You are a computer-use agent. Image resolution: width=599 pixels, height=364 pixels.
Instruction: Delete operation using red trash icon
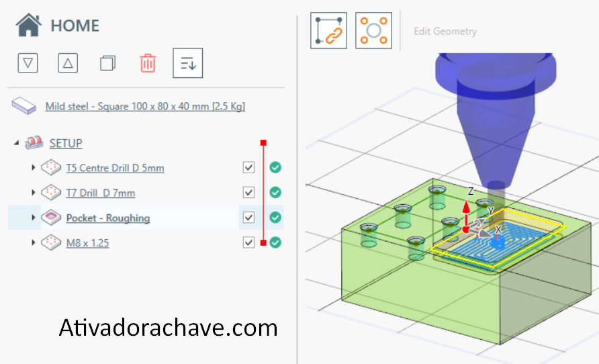(148, 63)
